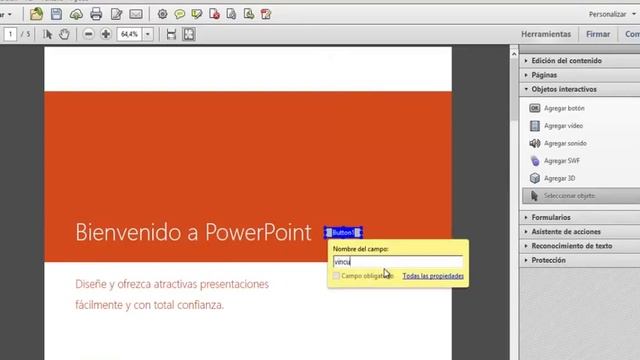Click the red badge document icon in toolbar
This screenshot has height=360, width=640.
[214, 14]
